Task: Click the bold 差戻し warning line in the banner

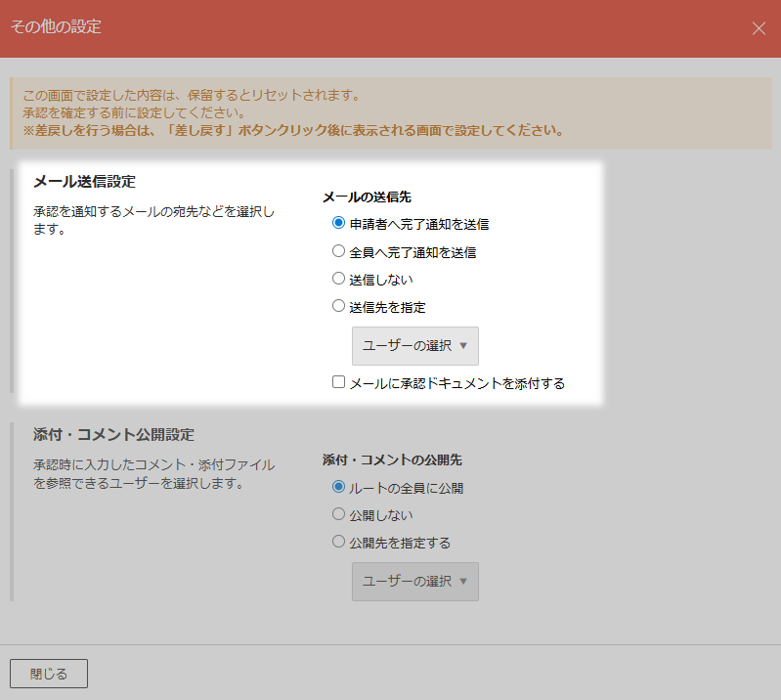Action: click(x=292, y=130)
